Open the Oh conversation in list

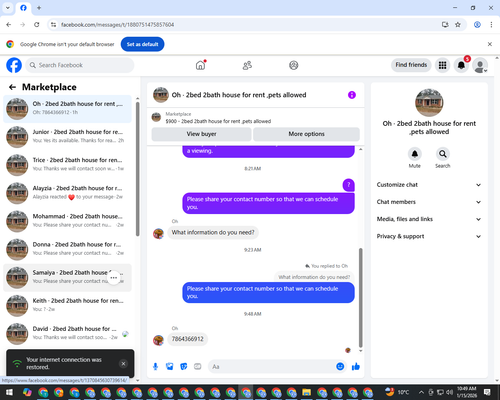pyautogui.click(x=67, y=109)
